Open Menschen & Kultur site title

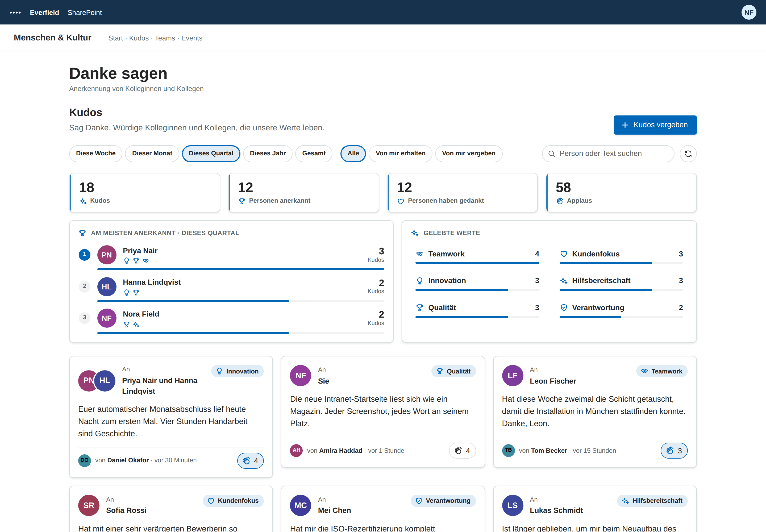pyautogui.click(x=52, y=38)
